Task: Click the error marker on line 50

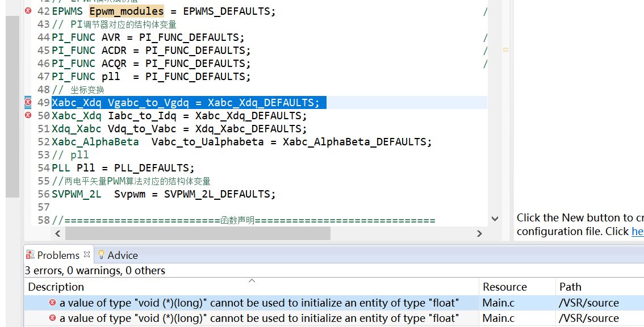Action: pos(27,115)
